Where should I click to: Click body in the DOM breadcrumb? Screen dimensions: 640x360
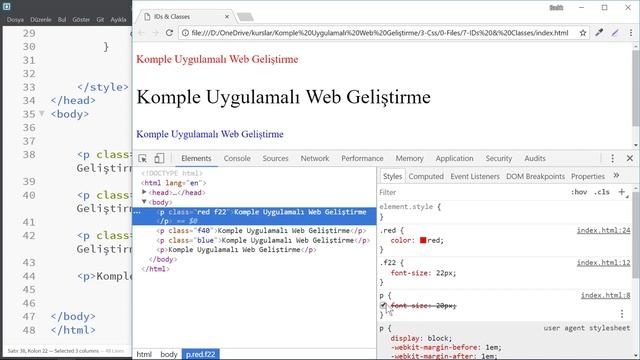pyautogui.click(x=169, y=354)
